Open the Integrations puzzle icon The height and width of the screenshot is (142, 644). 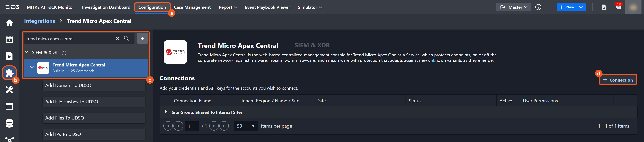(9, 73)
